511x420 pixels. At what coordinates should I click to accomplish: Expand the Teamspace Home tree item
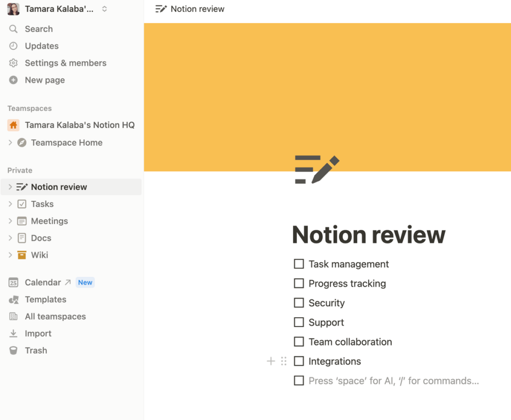pos(9,142)
